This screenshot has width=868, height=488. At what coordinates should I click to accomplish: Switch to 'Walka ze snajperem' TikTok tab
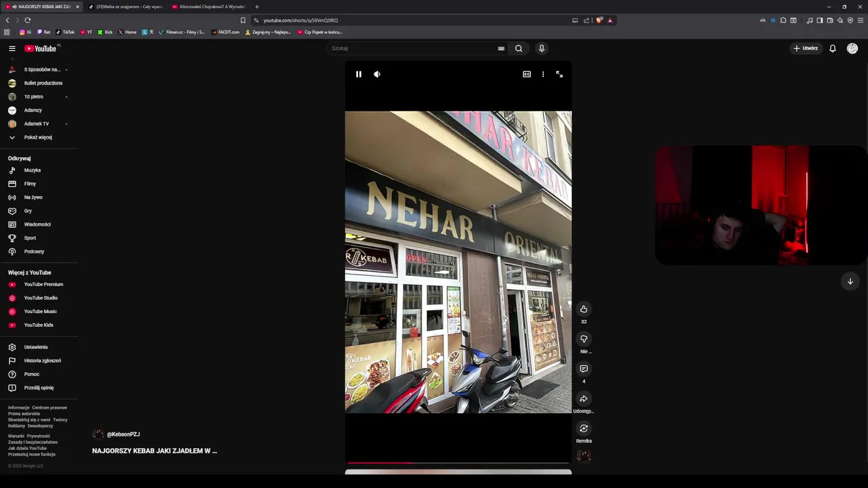126,7
